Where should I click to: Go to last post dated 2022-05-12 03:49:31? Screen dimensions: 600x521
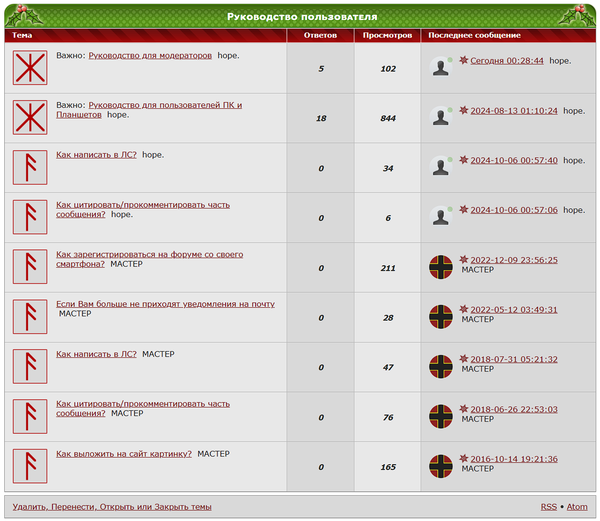[x=514, y=309]
